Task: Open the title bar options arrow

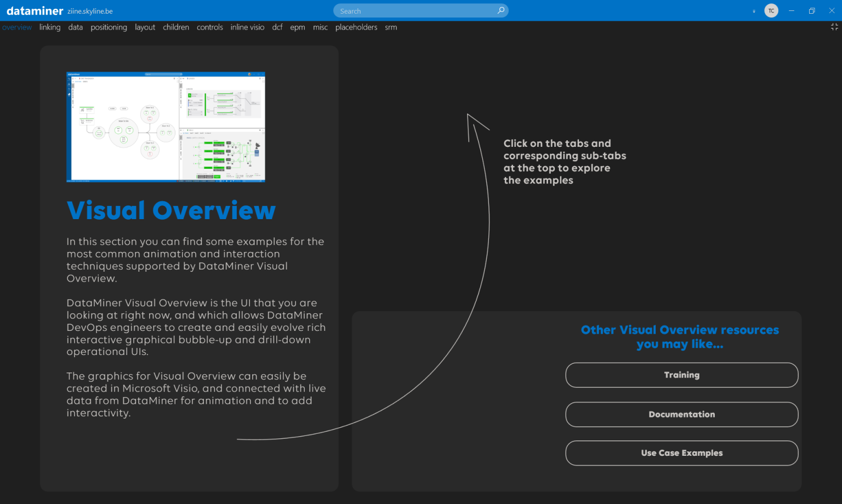Action: 753,10
